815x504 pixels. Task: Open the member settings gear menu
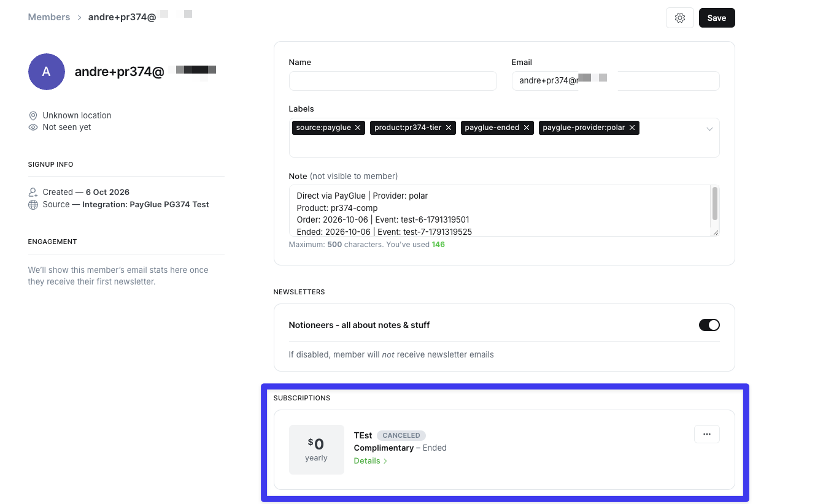[679, 18]
